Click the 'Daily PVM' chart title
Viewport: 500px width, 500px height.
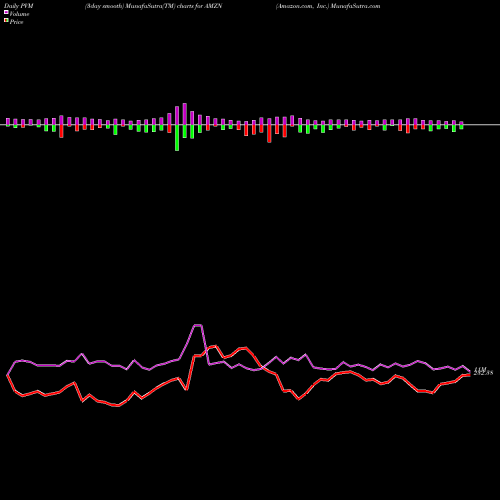pos(19,6)
